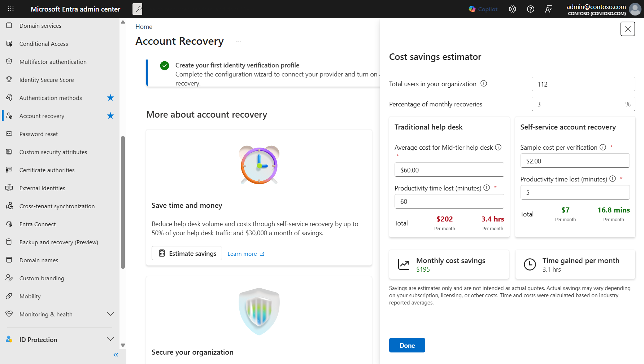
Task: Click the Done button
Action: click(x=407, y=345)
